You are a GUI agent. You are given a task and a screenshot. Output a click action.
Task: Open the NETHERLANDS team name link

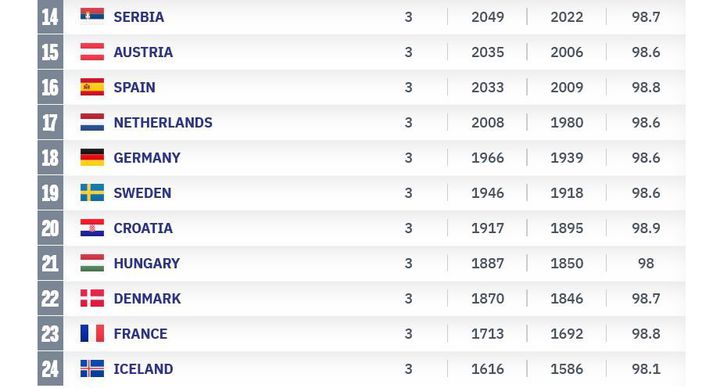pos(163,122)
